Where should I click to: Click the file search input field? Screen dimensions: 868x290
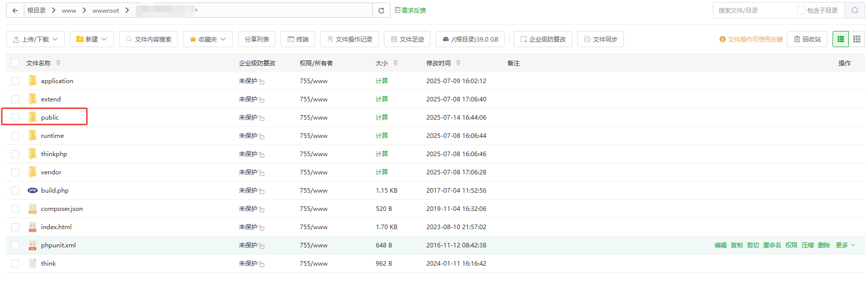click(x=754, y=10)
